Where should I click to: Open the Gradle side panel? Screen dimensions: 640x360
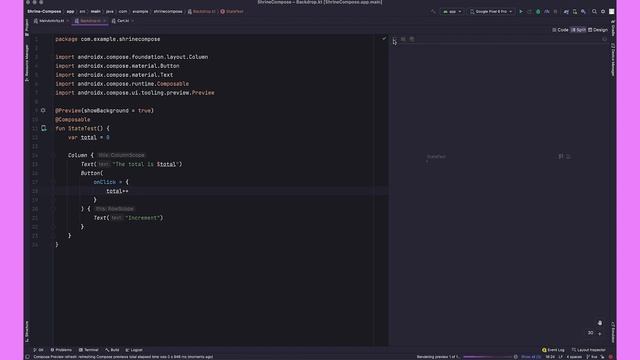[x=613, y=28]
